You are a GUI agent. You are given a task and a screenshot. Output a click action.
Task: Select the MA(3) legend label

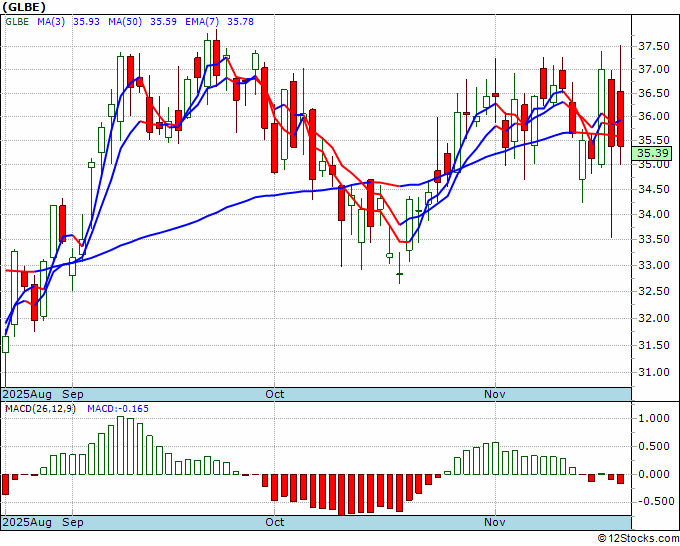[x=51, y=22]
